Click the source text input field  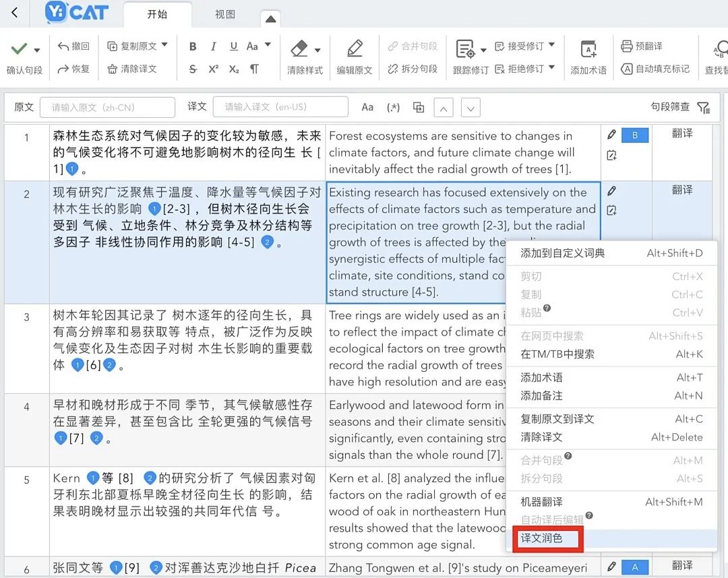click(108, 107)
